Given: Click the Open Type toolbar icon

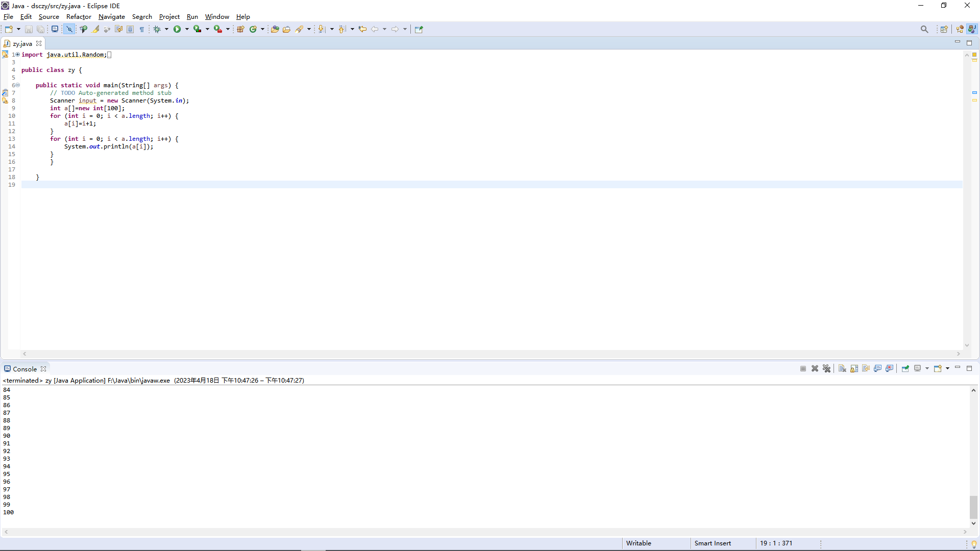Looking at the screenshot, I should click(275, 29).
